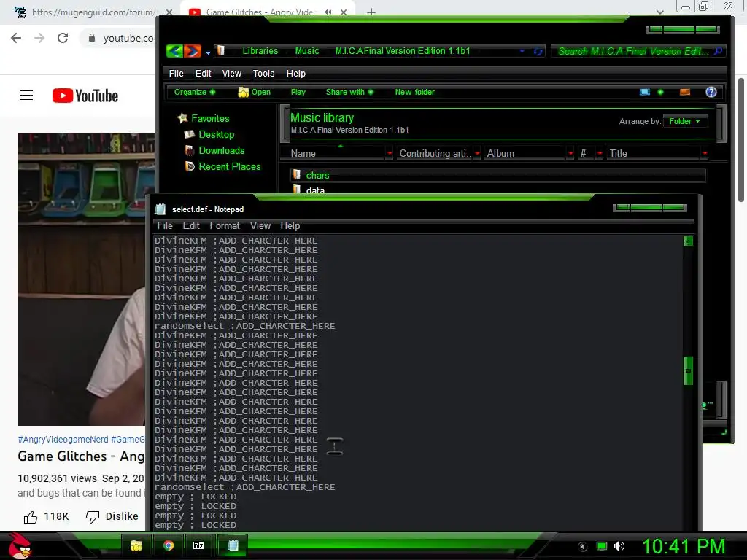
Task: Open the Album column filter arrow
Action: click(x=570, y=153)
